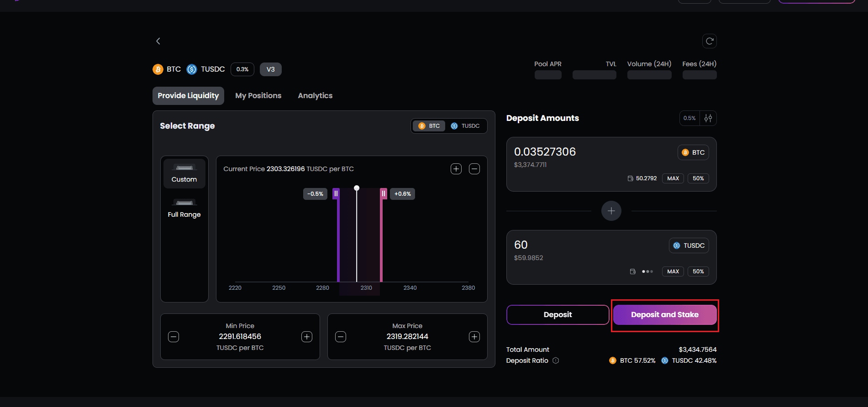The height and width of the screenshot is (407, 868).
Task: Click the V3 pool version badge
Action: click(271, 69)
